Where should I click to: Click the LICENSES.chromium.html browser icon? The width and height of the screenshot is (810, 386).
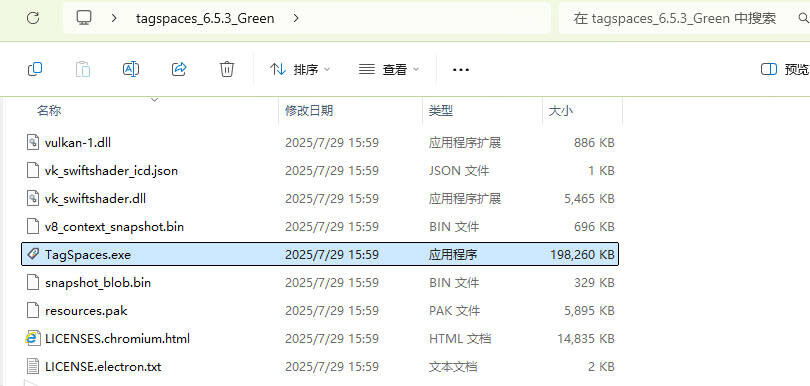coord(33,338)
